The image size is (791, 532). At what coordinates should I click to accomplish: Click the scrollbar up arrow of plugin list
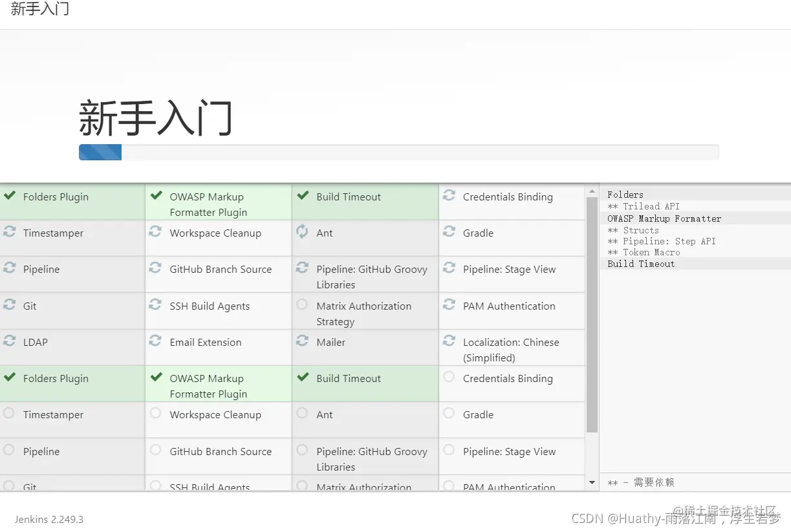click(x=592, y=192)
